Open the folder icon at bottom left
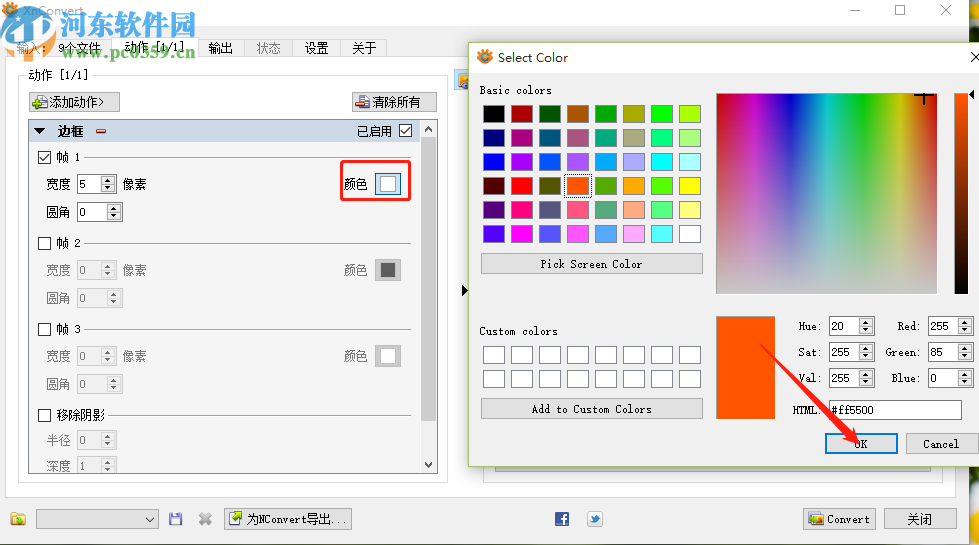The height and width of the screenshot is (545, 979). (x=18, y=519)
